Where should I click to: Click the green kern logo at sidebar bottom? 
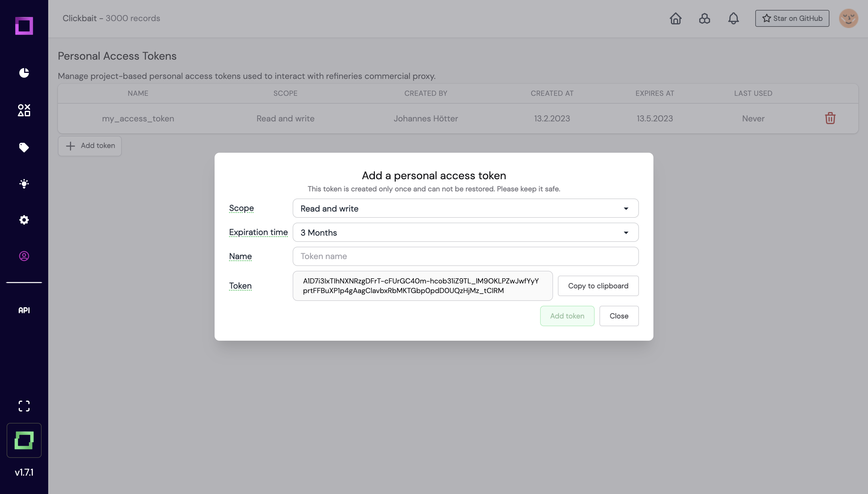click(24, 440)
